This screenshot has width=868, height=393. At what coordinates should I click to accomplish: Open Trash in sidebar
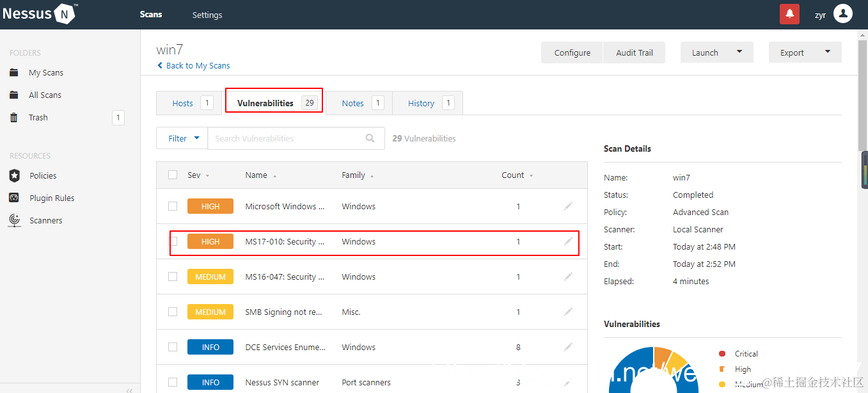coord(38,117)
